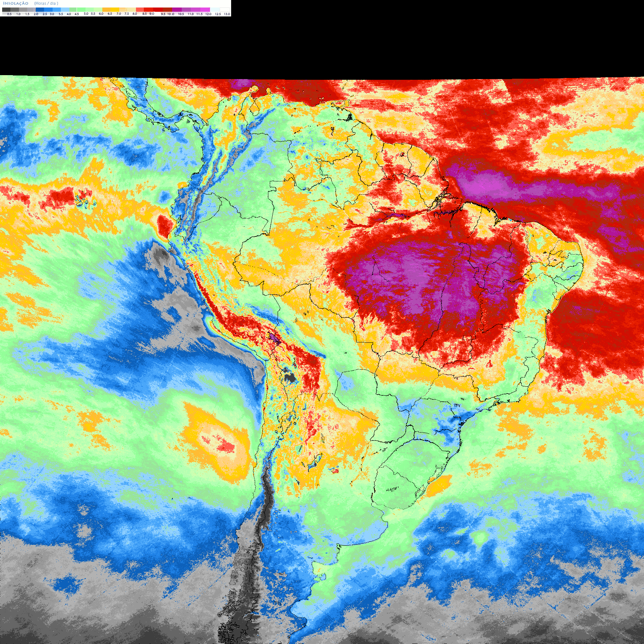Pick the bright yellow legend swatch
Viewport: 644px width, 644px height.
click(115, 10)
